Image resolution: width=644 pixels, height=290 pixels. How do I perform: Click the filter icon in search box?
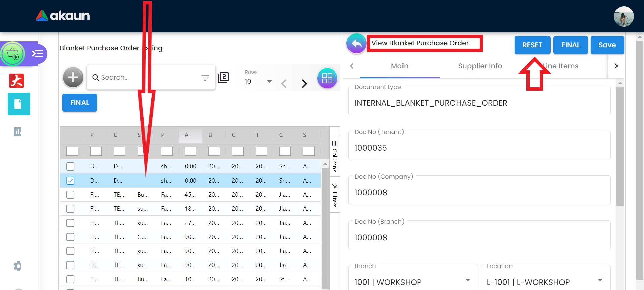pos(205,78)
